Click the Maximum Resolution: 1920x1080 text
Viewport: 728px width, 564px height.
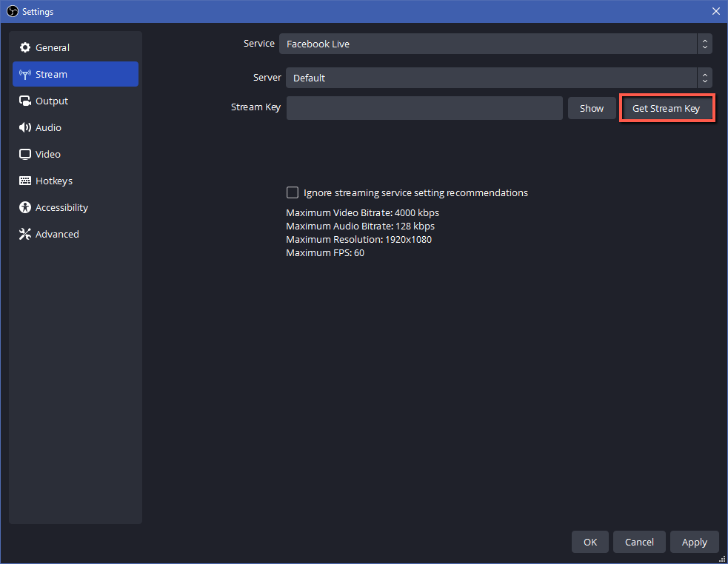[359, 240]
